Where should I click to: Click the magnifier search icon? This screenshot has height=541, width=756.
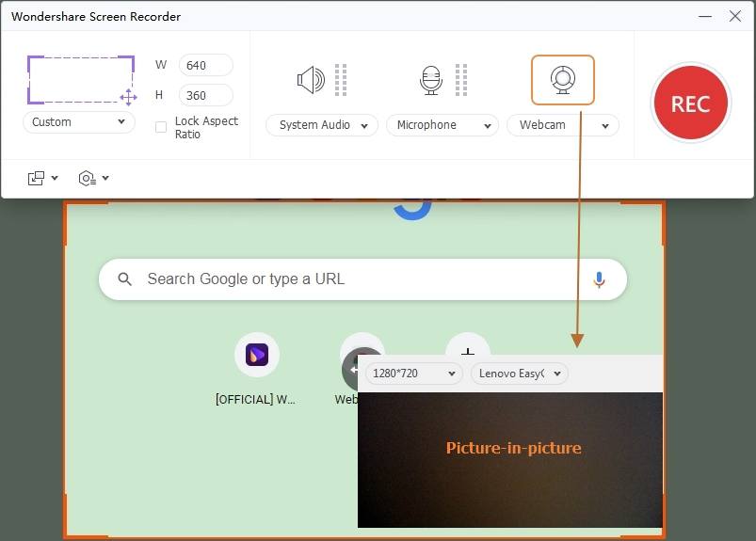[124, 278]
